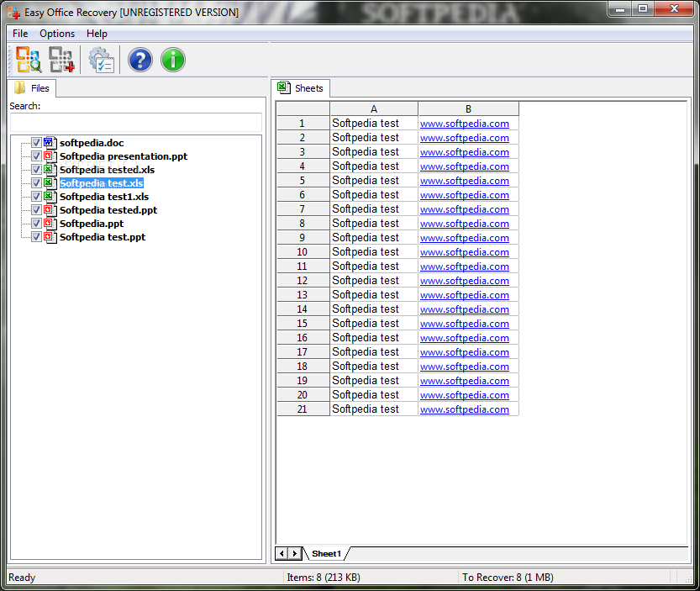Viewport: 700px width, 591px height.
Task: Open www.softpedia.com link in row 21
Action: pos(464,409)
